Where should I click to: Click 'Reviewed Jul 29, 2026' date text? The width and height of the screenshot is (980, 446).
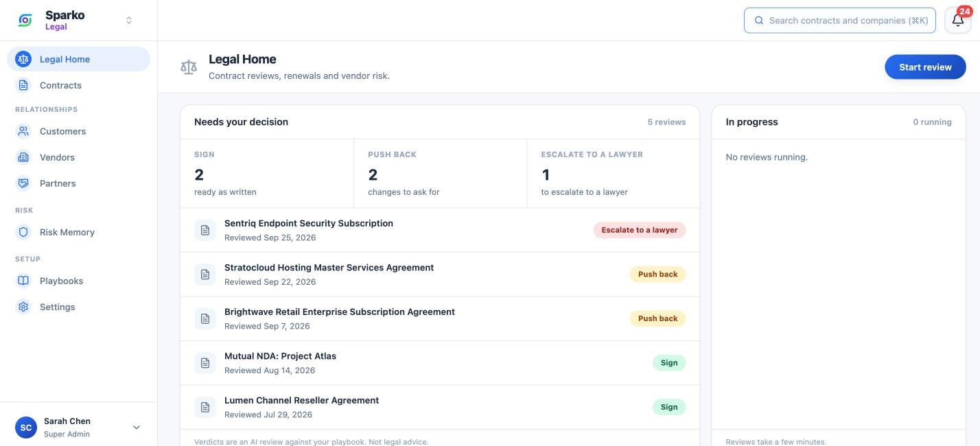268,414
